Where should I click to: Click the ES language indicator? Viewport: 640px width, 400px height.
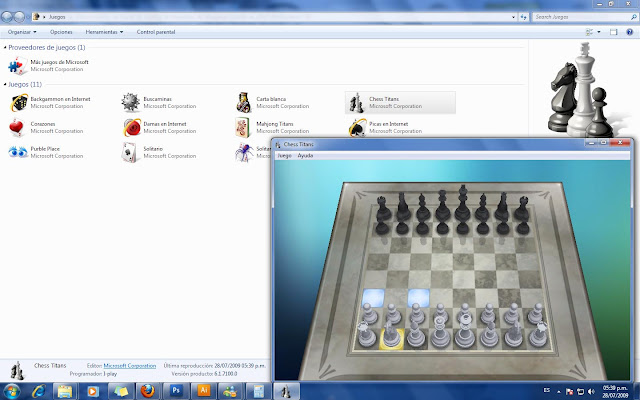tap(547, 390)
